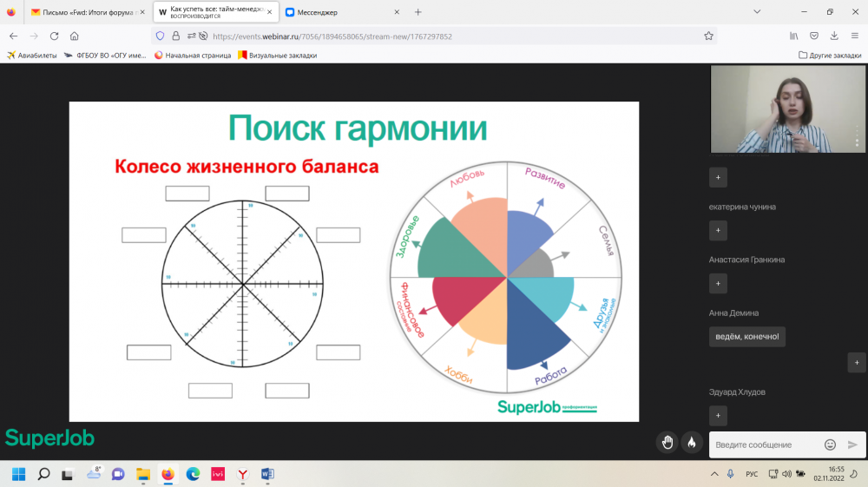Toggle the РУС keyboard language indicator
868x487 pixels.
752,474
